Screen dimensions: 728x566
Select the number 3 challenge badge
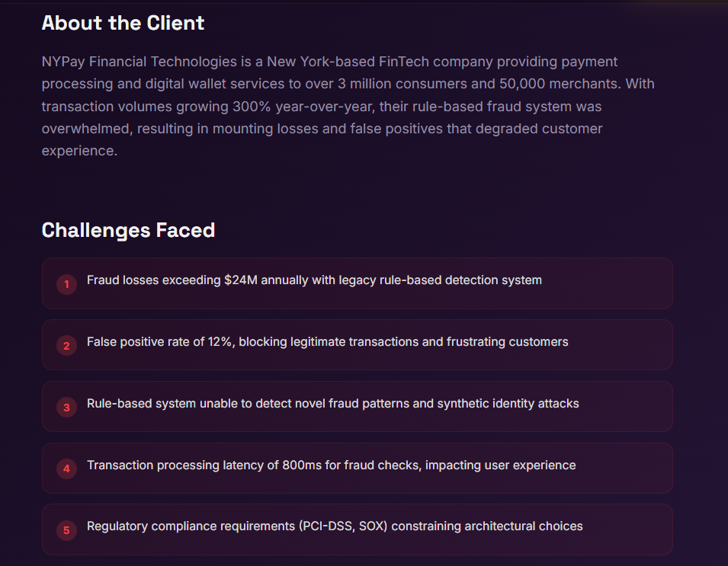click(x=66, y=408)
